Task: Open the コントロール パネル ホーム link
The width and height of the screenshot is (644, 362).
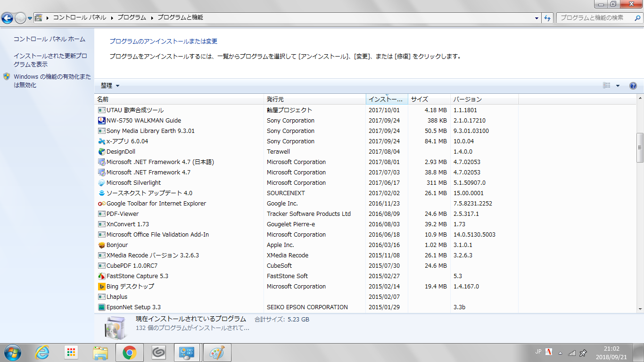Action: [50, 39]
